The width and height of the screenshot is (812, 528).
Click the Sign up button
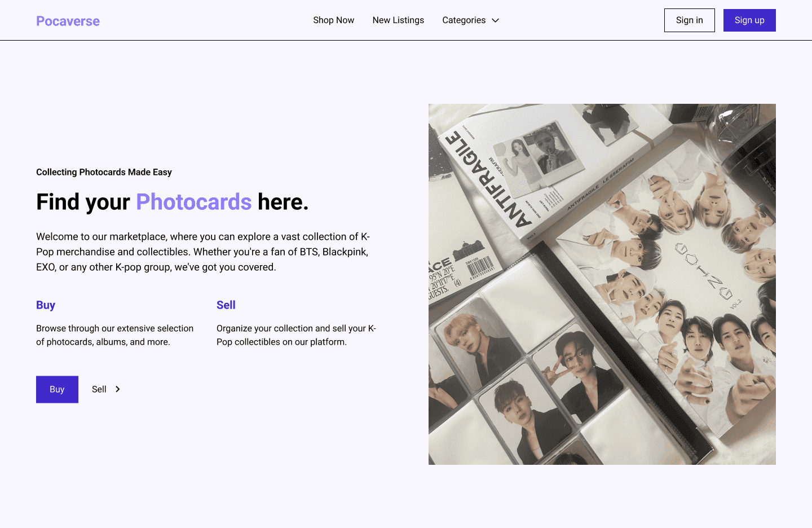[749, 20]
